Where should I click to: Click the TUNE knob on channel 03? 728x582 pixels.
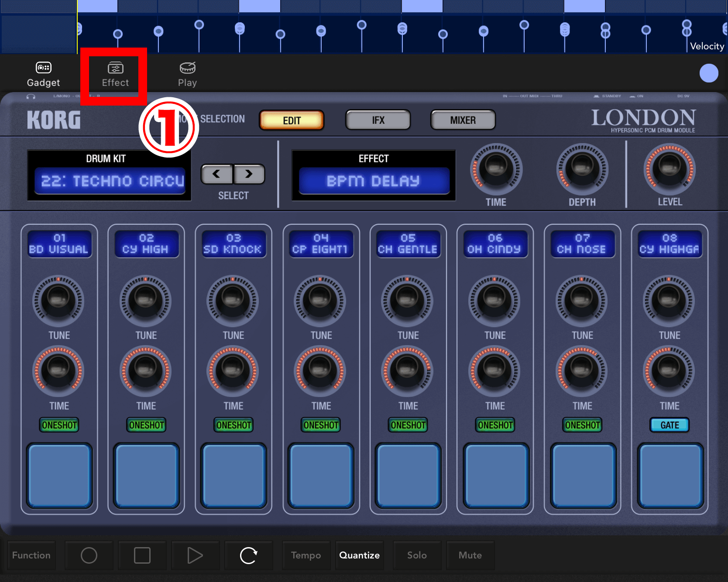pyautogui.click(x=233, y=301)
